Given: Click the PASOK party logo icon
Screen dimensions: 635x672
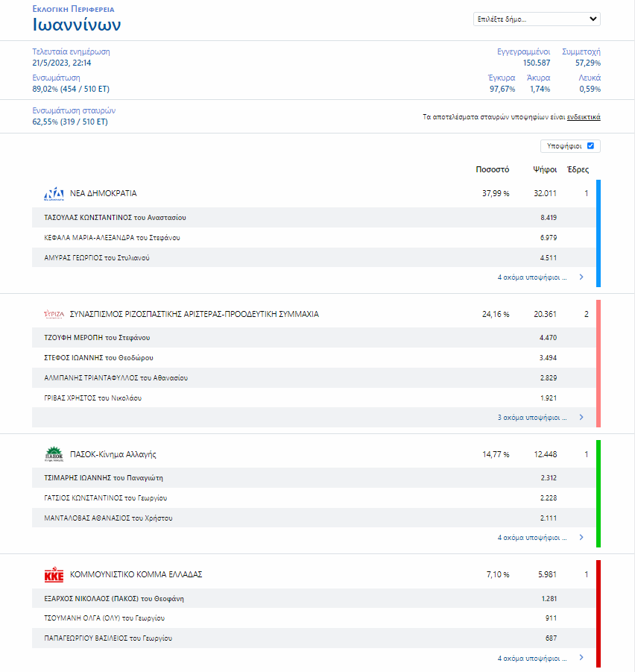Looking at the screenshot, I should pyautogui.click(x=54, y=454).
